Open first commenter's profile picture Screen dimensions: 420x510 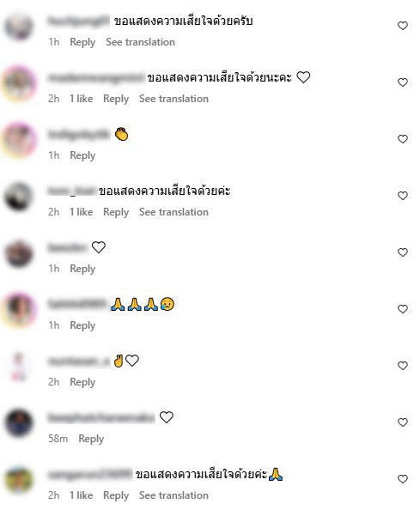[x=19, y=27]
